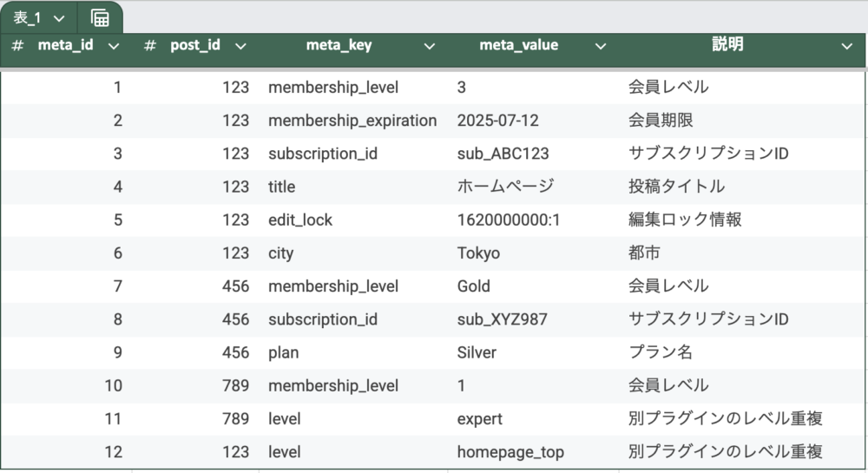Click post_id 456 in row 9
The height and width of the screenshot is (473, 868).
235,353
